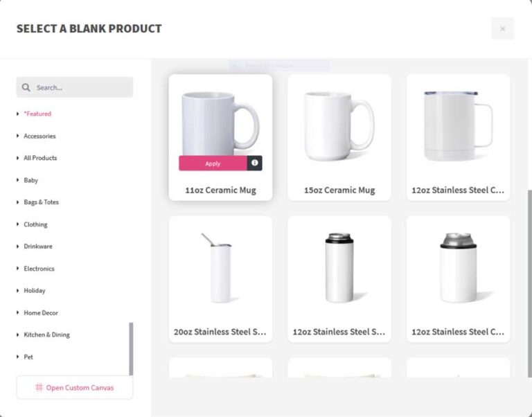Click the category list scrollbar
The height and width of the screenshot is (417, 532).
(x=131, y=348)
